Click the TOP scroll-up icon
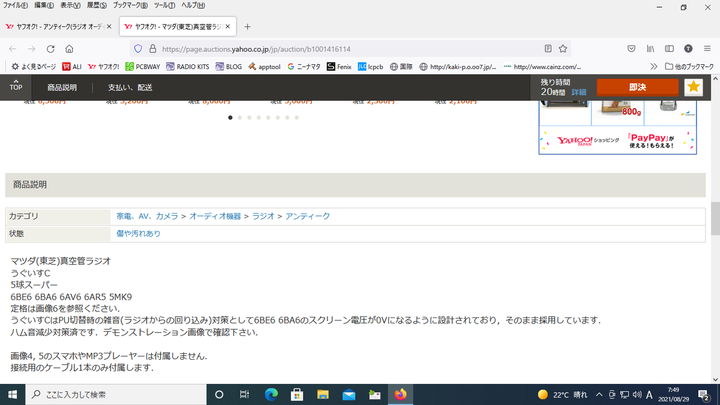The height and width of the screenshot is (405, 720). (x=16, y=87)
